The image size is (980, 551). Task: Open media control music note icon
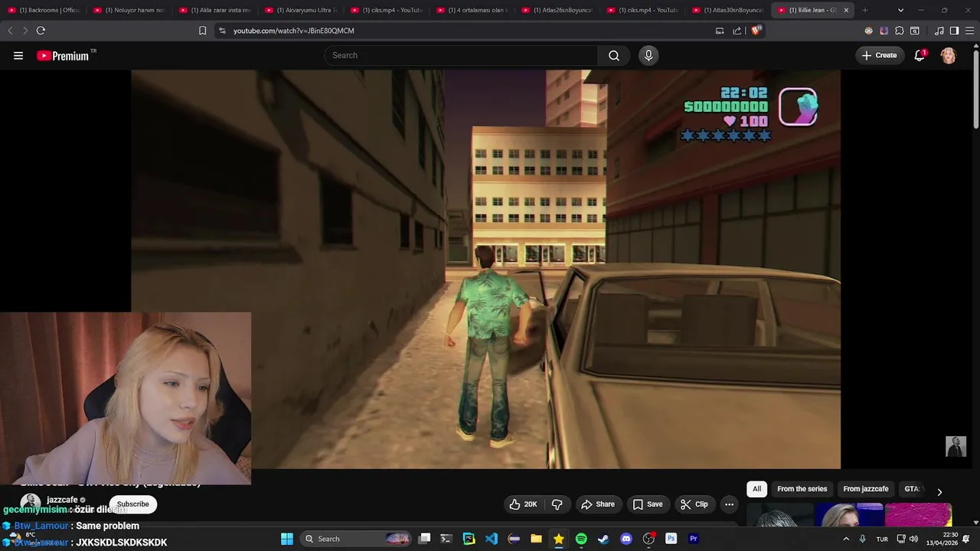click(x=939, y=31)
